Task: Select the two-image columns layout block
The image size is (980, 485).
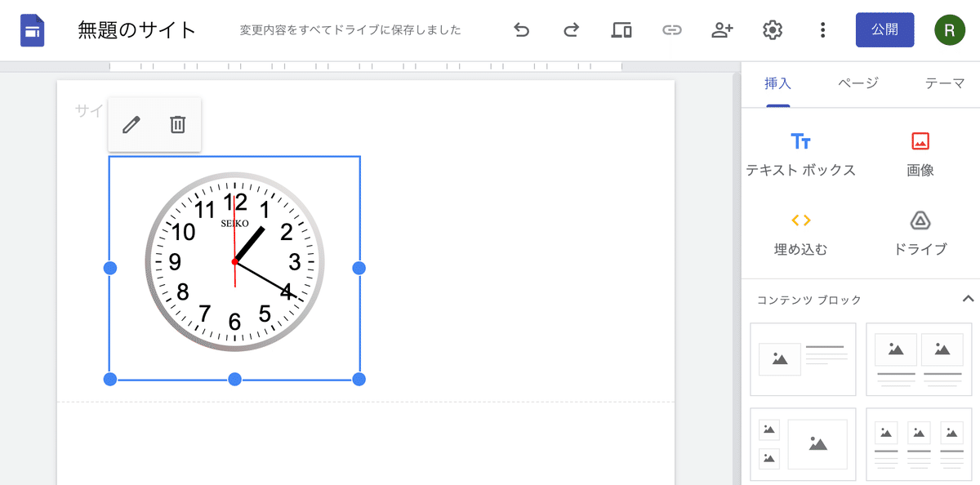Action: point(919,359)
